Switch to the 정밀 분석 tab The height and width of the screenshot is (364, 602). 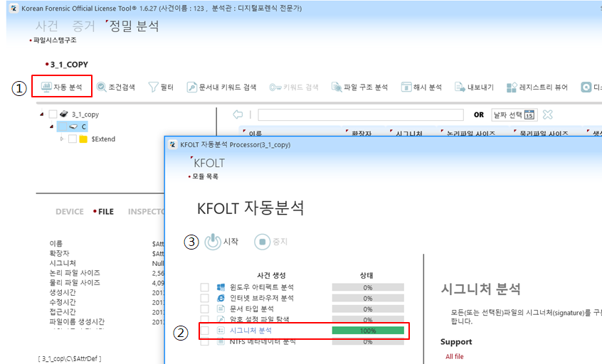click(134, 26)
